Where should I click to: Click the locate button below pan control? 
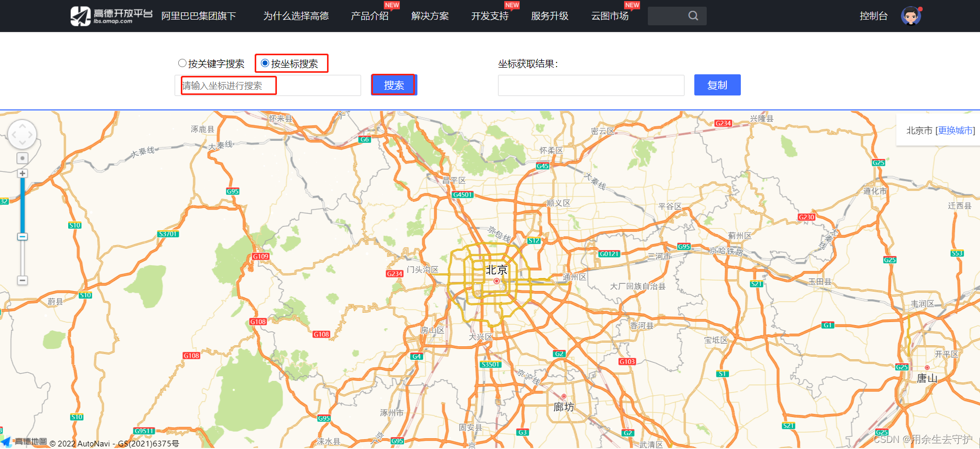(22, 158)
